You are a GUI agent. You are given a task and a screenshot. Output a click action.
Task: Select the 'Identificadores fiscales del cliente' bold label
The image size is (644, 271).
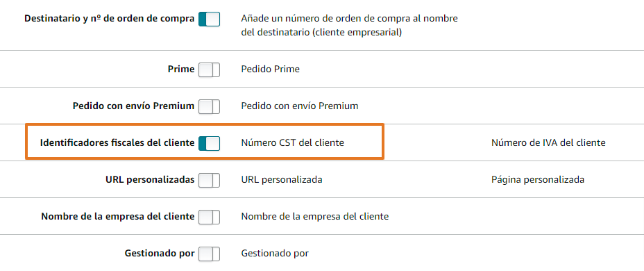117,142
